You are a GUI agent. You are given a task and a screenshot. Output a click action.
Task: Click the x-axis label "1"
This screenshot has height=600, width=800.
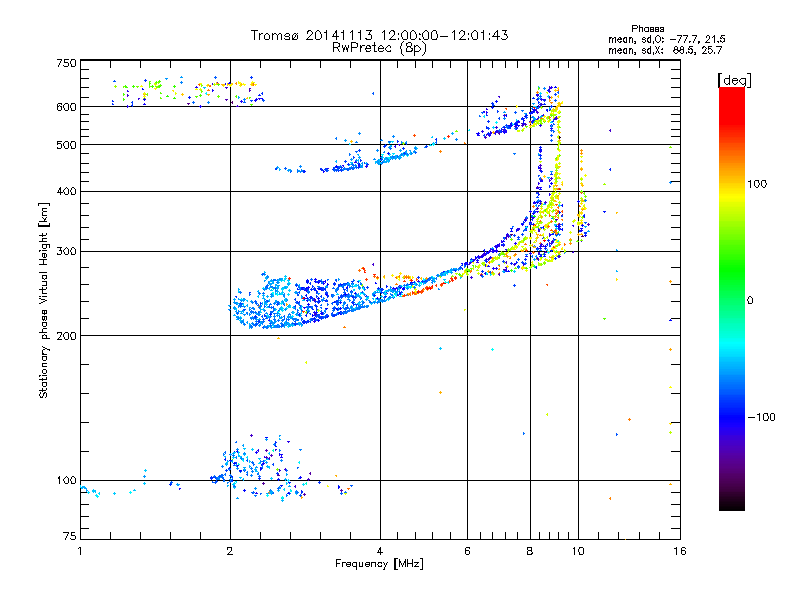(x=80, y=551)
